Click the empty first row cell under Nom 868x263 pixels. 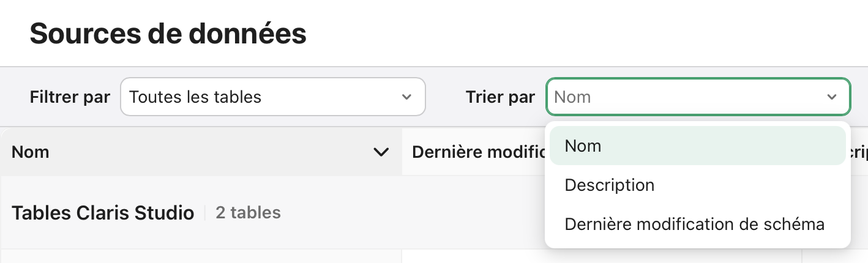tap(201, 256)
